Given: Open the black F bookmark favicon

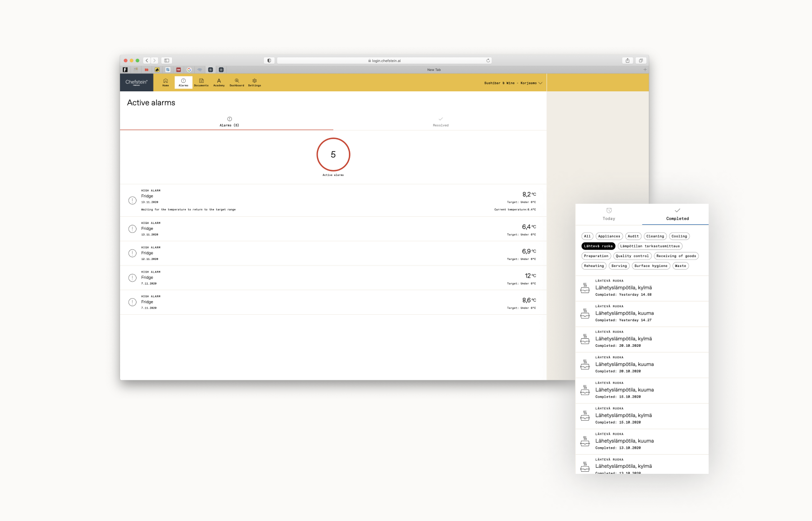Looking at the screenshot, I should [125, 70].
